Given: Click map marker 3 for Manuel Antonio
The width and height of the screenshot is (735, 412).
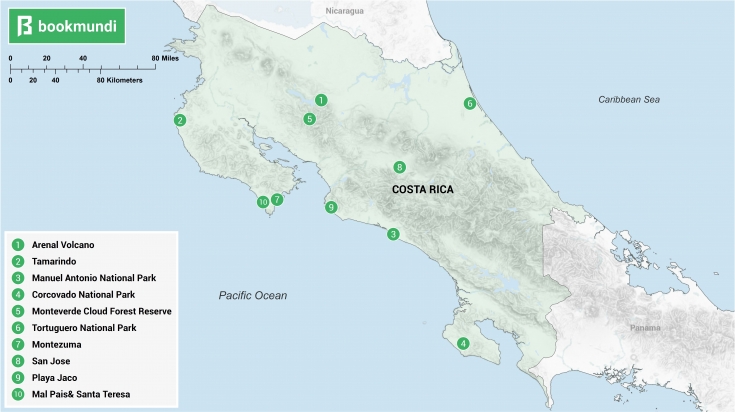Looking at the screenshot, I should 393,234.
